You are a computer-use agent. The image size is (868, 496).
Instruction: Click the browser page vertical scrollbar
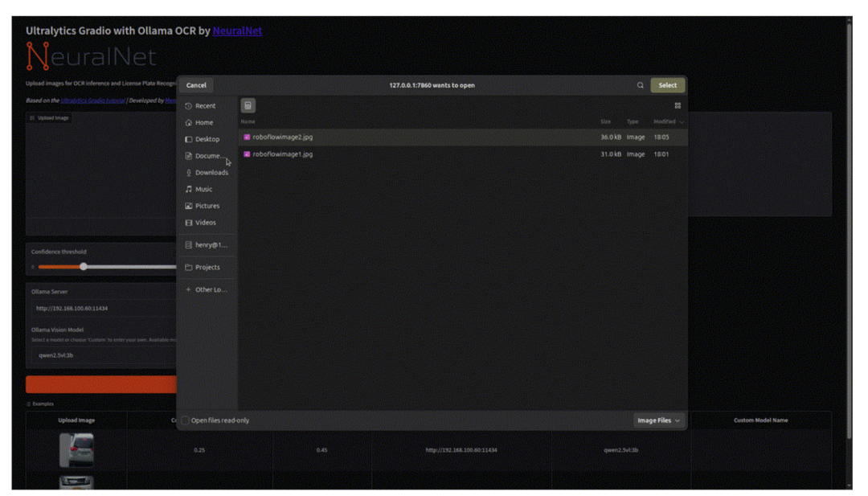(x=849, y=232)
